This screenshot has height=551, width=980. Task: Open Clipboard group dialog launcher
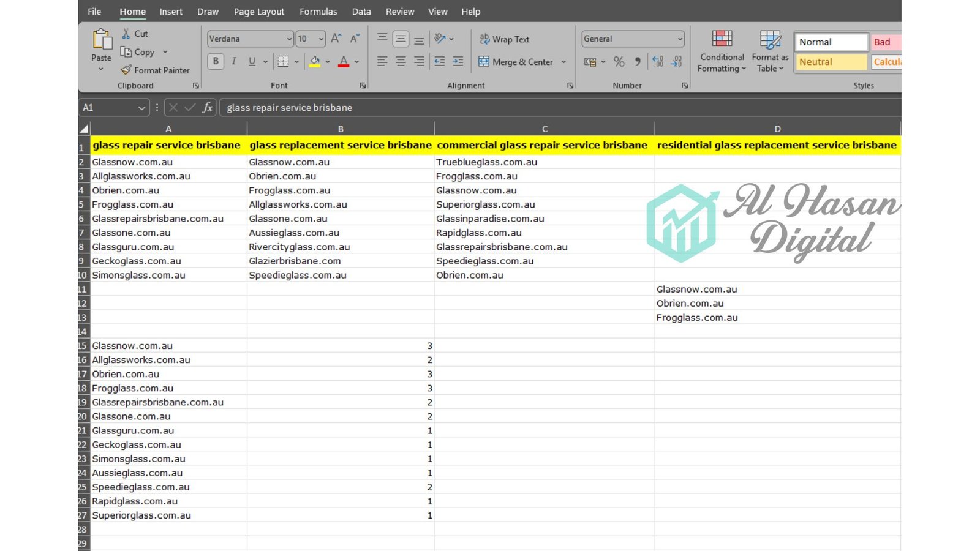coord(196,86)
